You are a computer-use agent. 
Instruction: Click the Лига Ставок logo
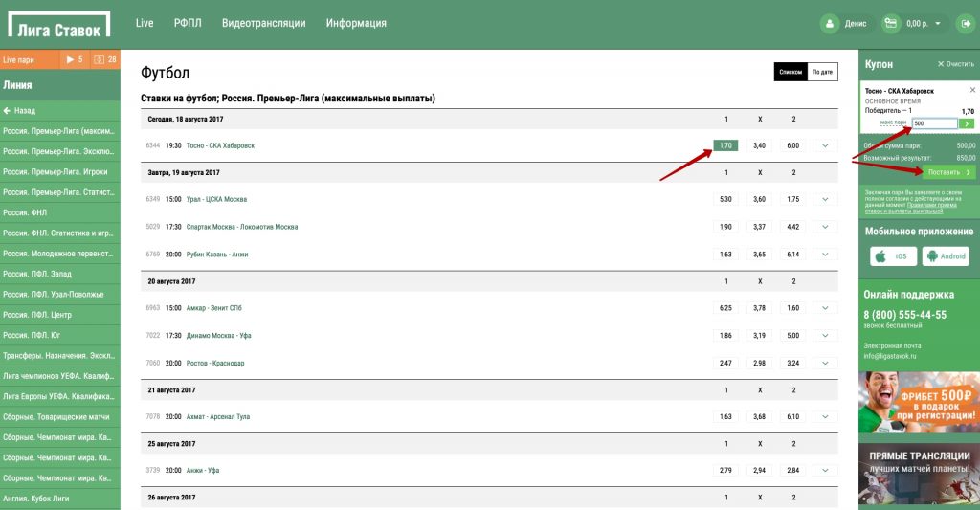58,25
